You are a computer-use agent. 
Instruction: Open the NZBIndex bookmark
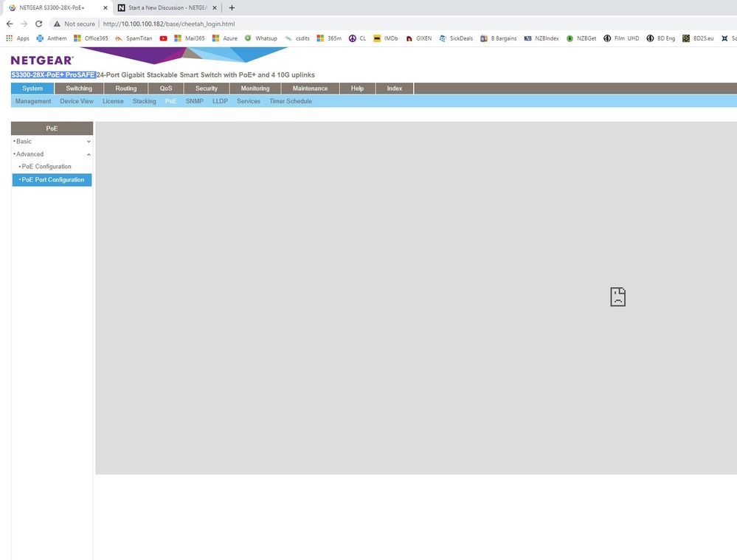click(x=541, y=38)
